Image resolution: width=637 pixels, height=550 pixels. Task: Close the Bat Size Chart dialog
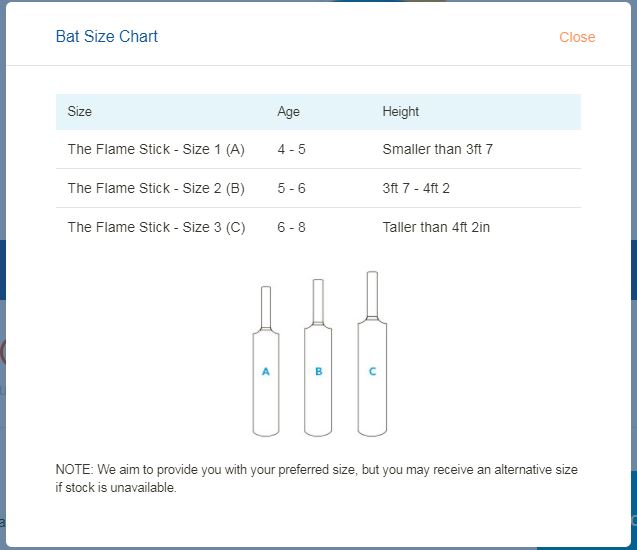[x=577, y=37]
